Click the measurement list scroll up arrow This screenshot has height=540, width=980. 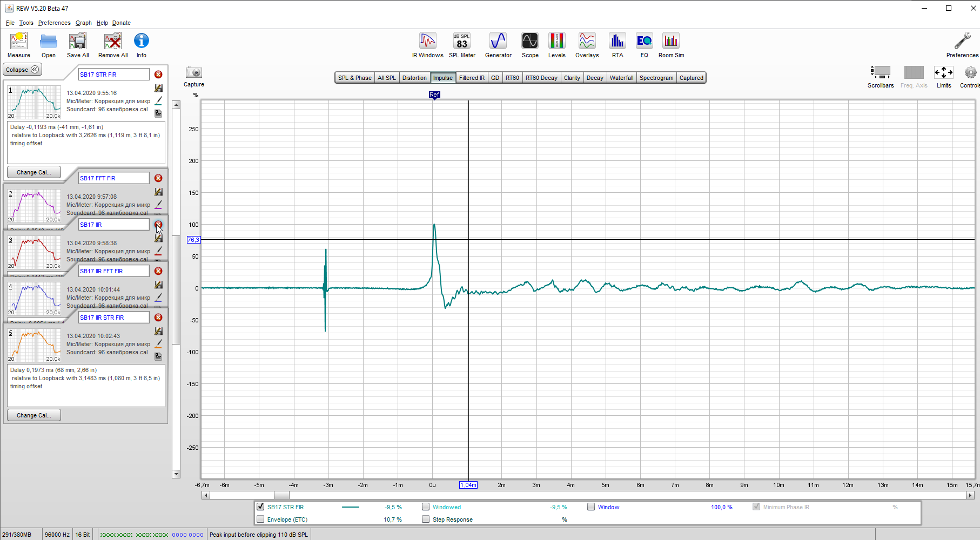pyautogui.click(x=176, y=105)
